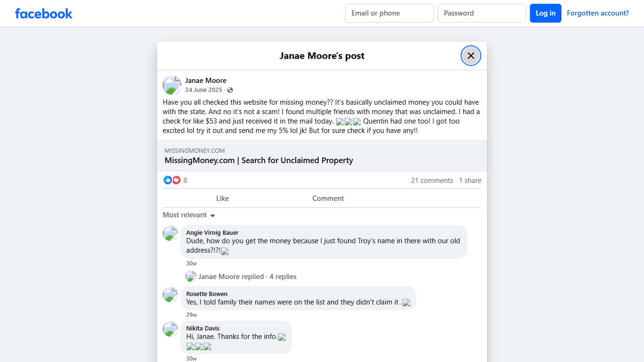The height and width of the screenshot is (362, 644).
Task: Click inside the Email or phone field
Action: tap(389, 13)
